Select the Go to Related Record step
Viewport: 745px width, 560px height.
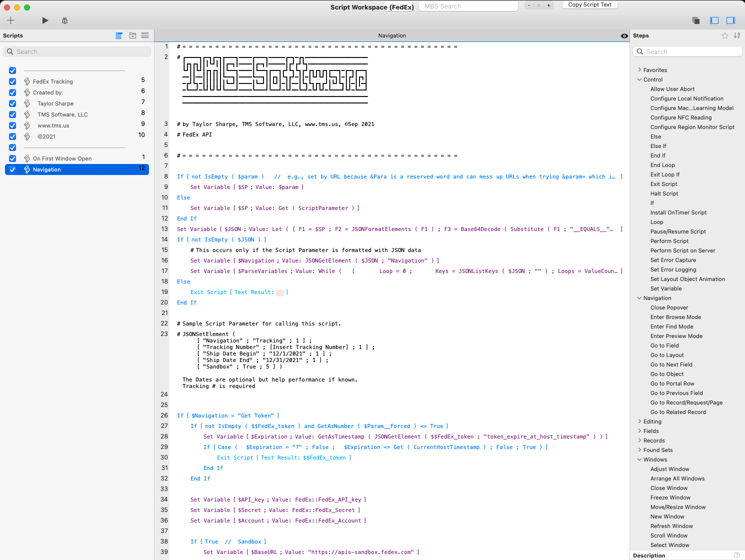pos(678,412)
